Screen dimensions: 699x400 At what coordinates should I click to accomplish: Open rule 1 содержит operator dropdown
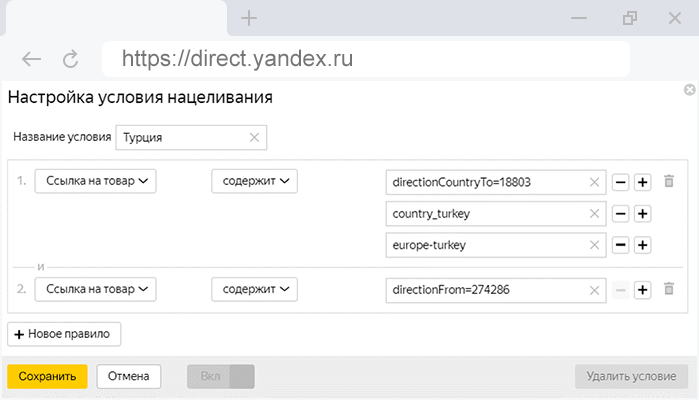click(x=254, y=181)
